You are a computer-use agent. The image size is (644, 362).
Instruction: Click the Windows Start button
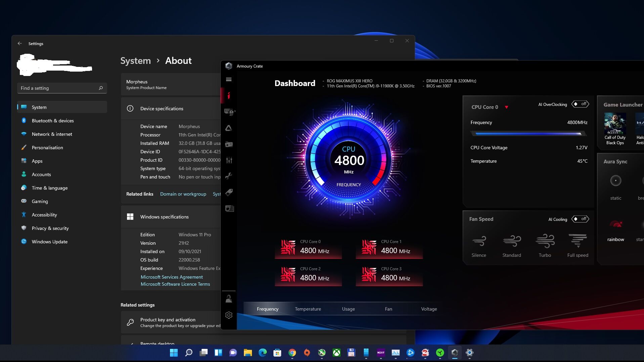pos(174,353)
